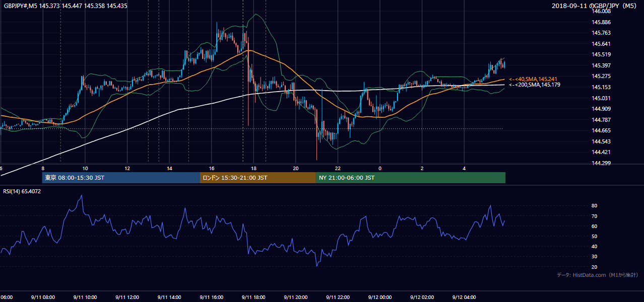Image resolution: width=644 pixels, height=302 pixels.
Task: Click hour label 10 under price chart
Action: (x=85, y=169)
